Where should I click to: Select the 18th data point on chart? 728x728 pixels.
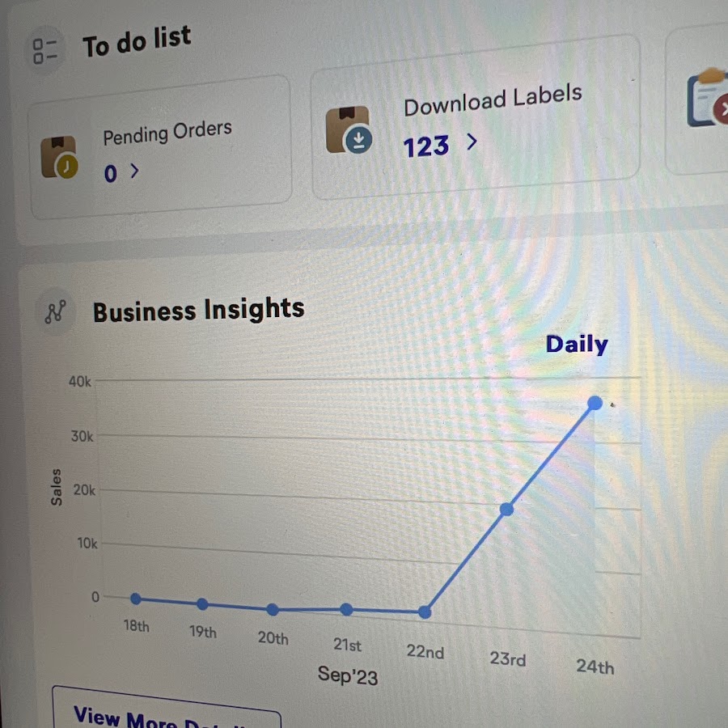click(x=136, y=599)
